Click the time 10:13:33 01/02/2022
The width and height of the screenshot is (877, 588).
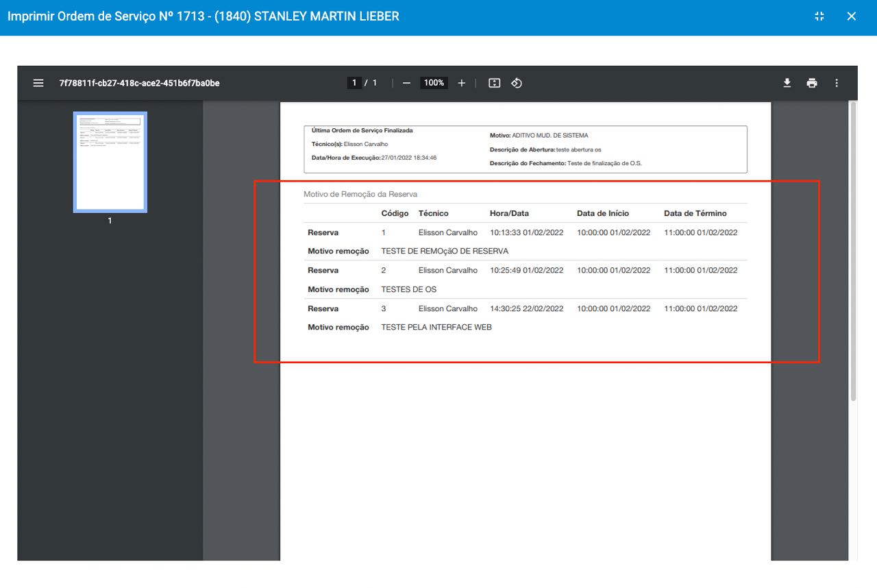526,232
